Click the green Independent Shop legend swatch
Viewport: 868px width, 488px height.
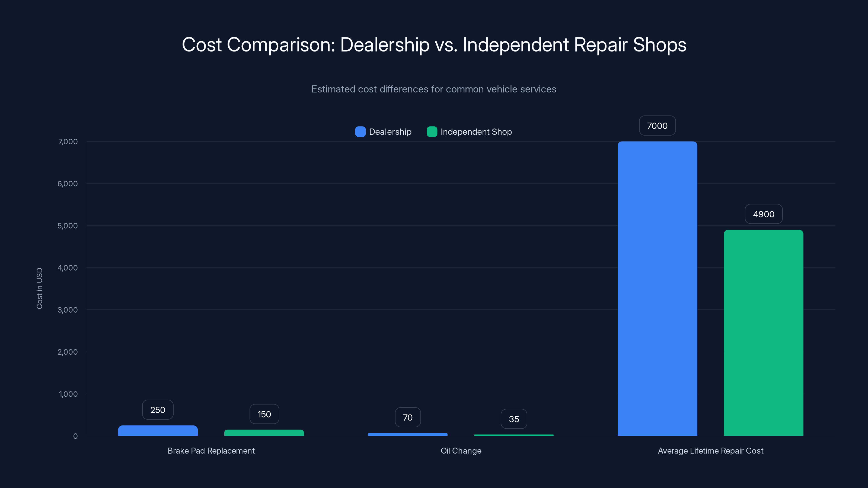[x=432, y=132]
